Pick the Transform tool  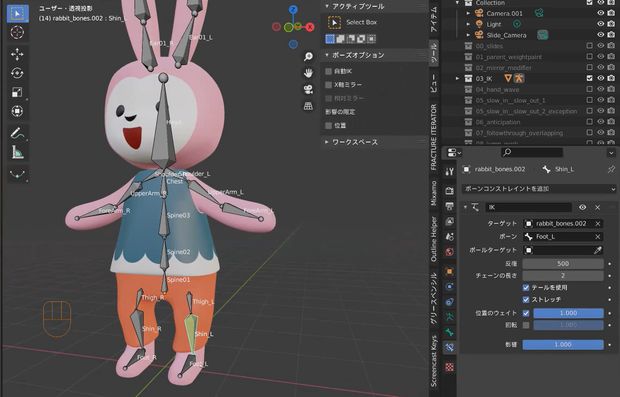(x=17, y=111)
